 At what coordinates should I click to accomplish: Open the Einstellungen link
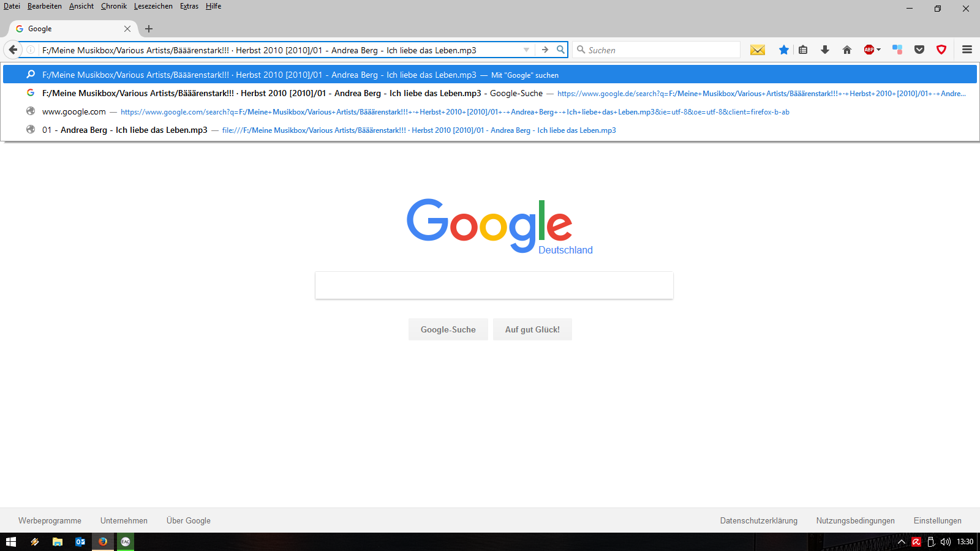(x=938, y=521)
